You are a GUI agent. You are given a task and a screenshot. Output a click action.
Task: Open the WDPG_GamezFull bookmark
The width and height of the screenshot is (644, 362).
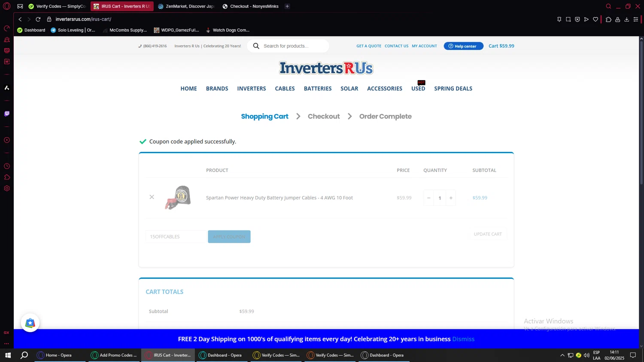[176, 30]
